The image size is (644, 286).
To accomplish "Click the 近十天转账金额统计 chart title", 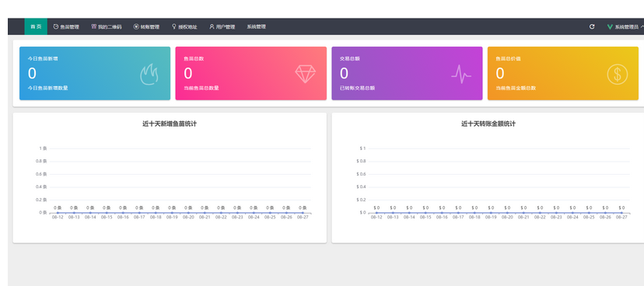I will tap(488, 124).
